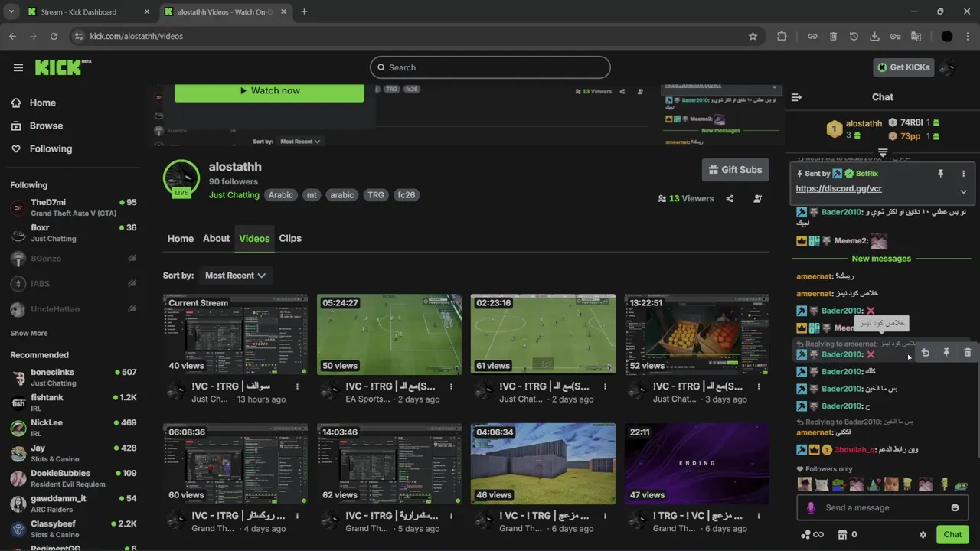Open the discord.gg/vcr link

point(838,188)
